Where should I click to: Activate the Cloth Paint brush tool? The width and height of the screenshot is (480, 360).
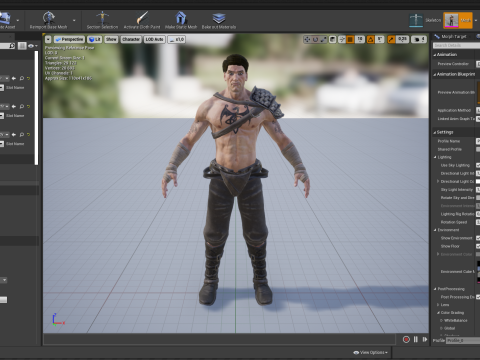tap(142, 18)
